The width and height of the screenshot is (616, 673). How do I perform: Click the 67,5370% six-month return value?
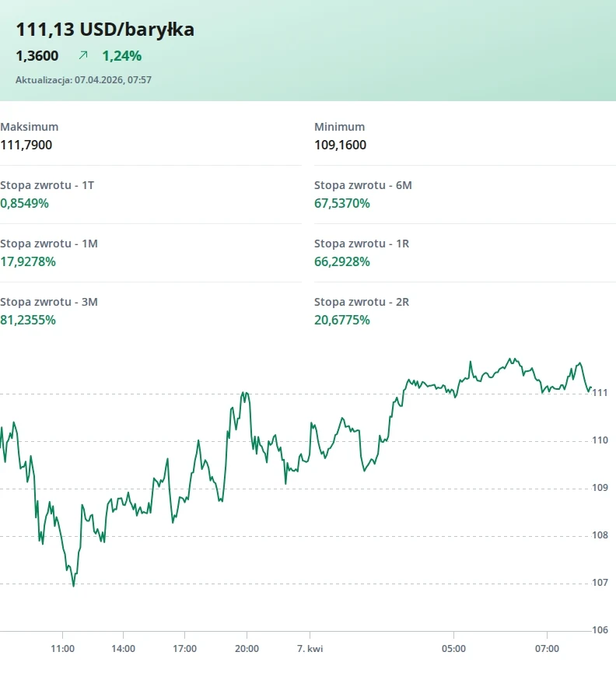coord(342,203)
